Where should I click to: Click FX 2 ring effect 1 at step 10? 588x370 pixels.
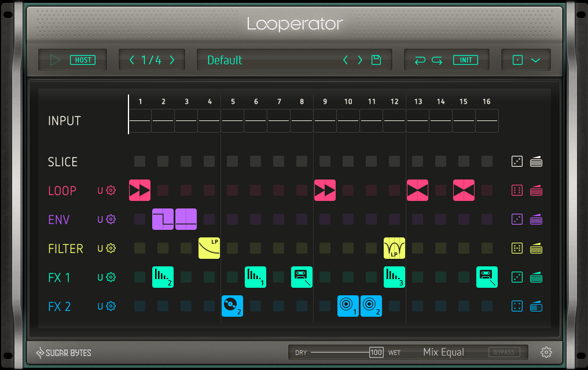pos(348,306)
